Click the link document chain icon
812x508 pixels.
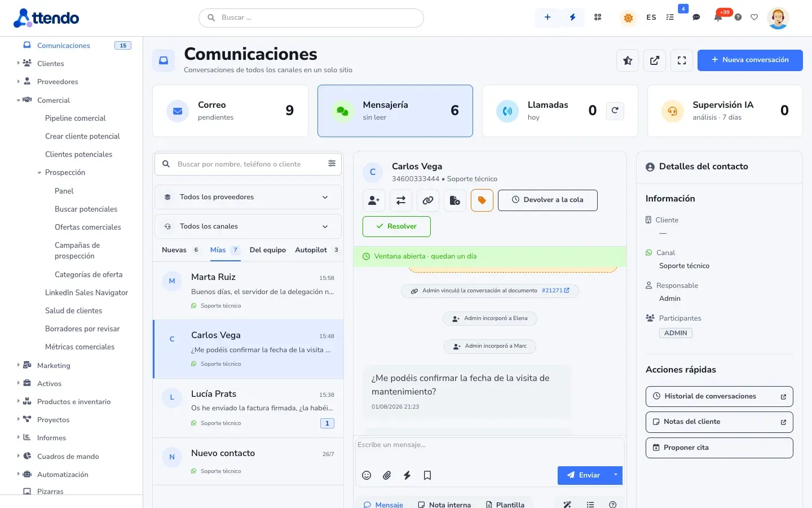pyautogui.click(x=428, y=200)
